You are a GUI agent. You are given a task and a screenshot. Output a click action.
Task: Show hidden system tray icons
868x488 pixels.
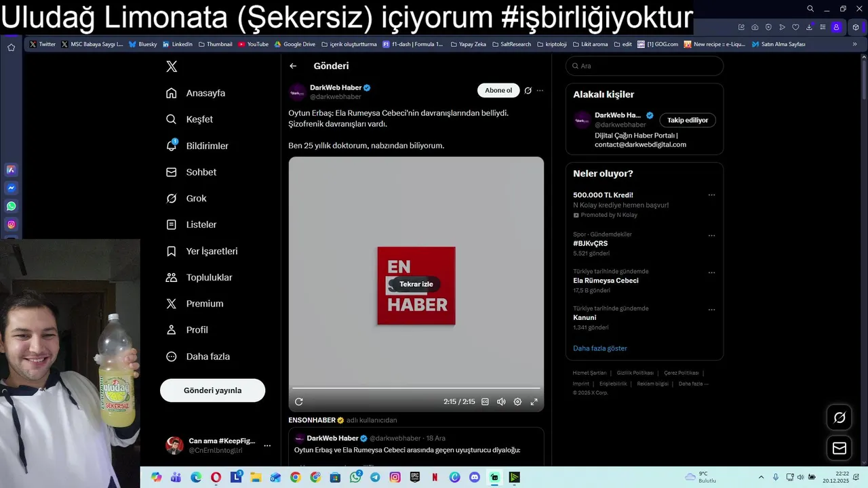point(761,477)
